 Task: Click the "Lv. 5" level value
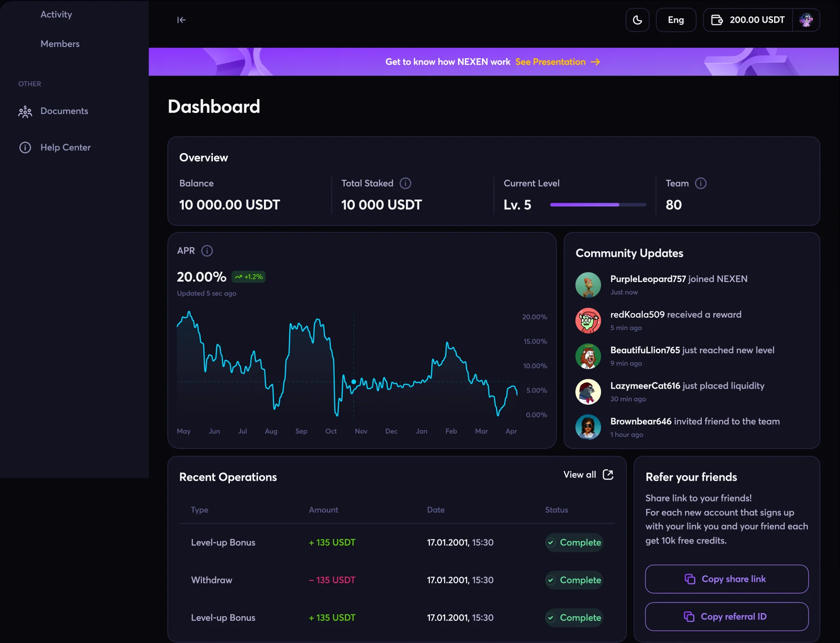click(x=517, y=205)
